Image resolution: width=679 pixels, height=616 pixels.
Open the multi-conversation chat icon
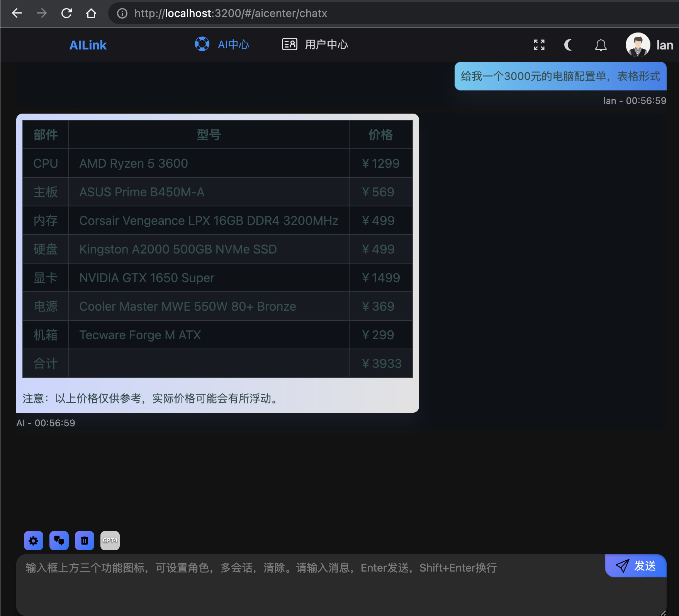[59, 540]
